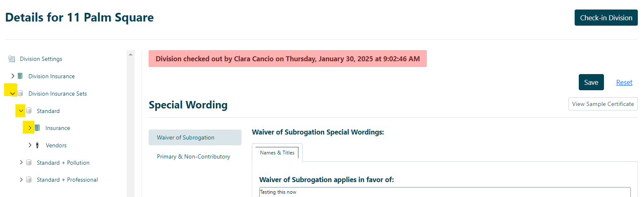Screen dimensions: 644x197
Task: Click the Standard set cylinder icon
Action: [28, 111]
